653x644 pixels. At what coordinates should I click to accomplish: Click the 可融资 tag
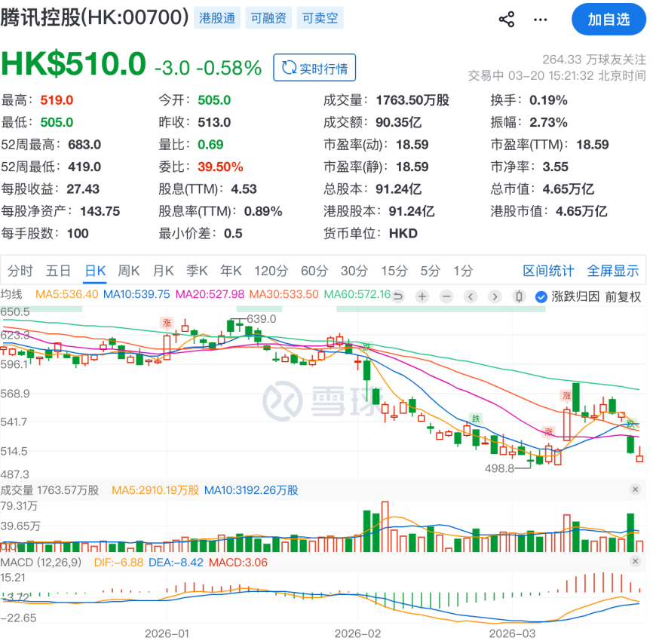268,18
